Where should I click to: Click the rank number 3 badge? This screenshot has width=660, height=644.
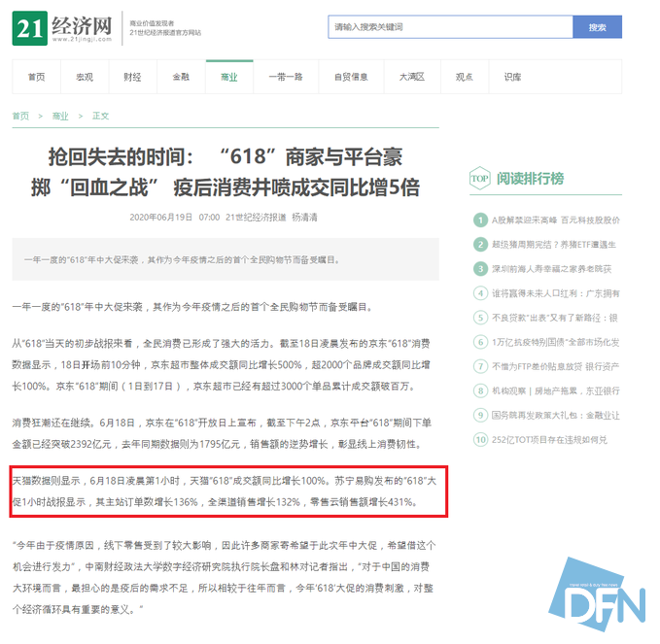480,269
